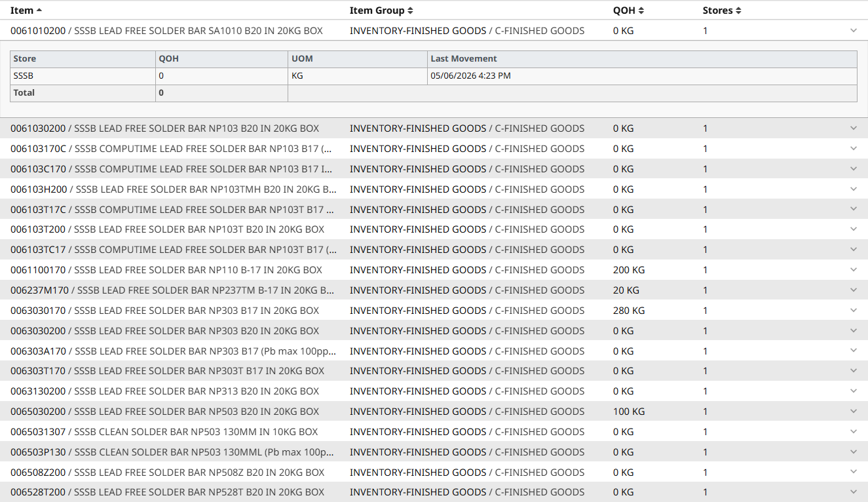This screenshot has width=868, height=502.
Task: Click the 20 KG quantity for 006237M170
Action: pyautogui.click(x=626, y=290)
